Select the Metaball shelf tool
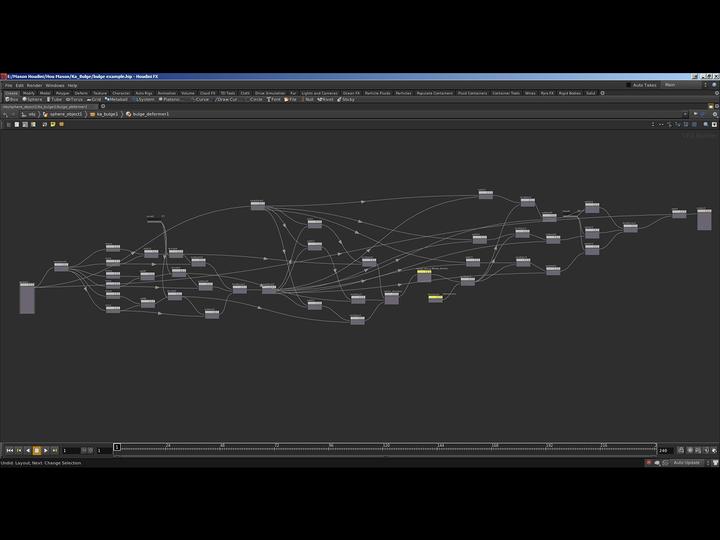720x540 pixels. [x=118, y=99]
